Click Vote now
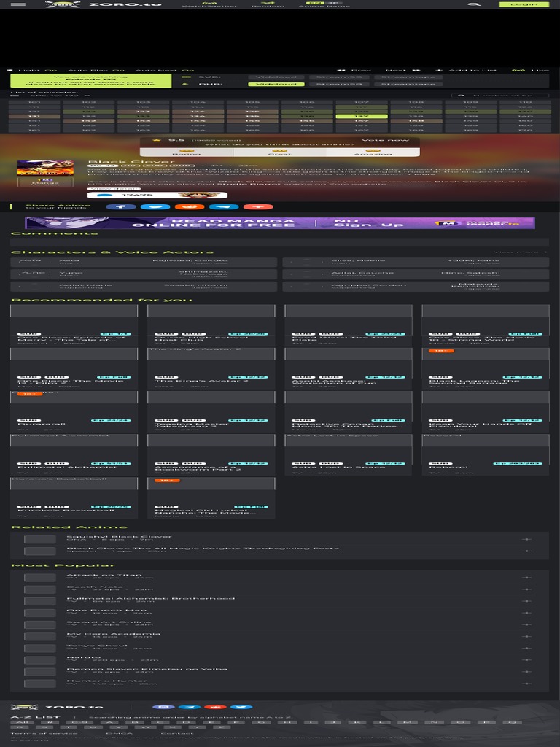The width and height of the screenshot is (560, 747). point(385,140)
